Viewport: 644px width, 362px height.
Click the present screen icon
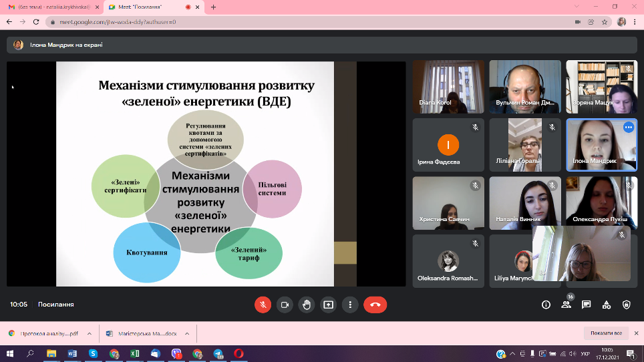pyautogui.click(x=328, y=305)
